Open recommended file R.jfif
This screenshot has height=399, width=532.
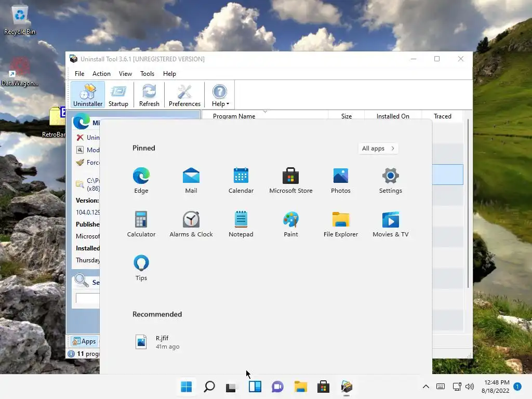(158, 342)
